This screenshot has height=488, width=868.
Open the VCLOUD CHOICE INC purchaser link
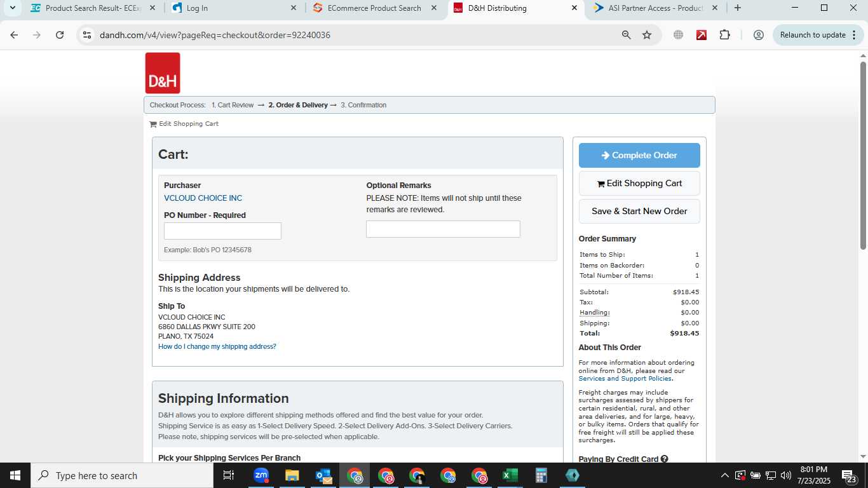click(203, 198)
